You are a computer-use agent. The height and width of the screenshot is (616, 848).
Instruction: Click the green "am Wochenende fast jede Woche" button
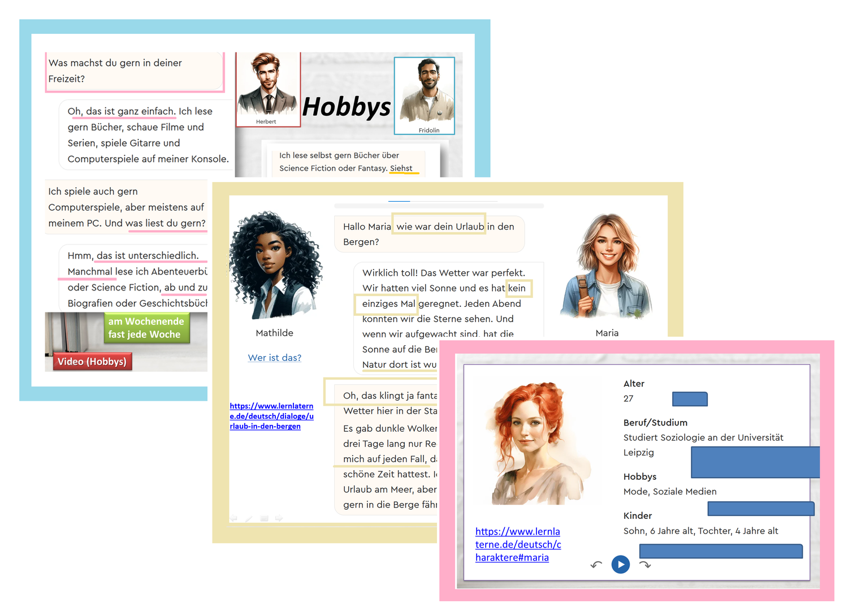coord(146,328)
